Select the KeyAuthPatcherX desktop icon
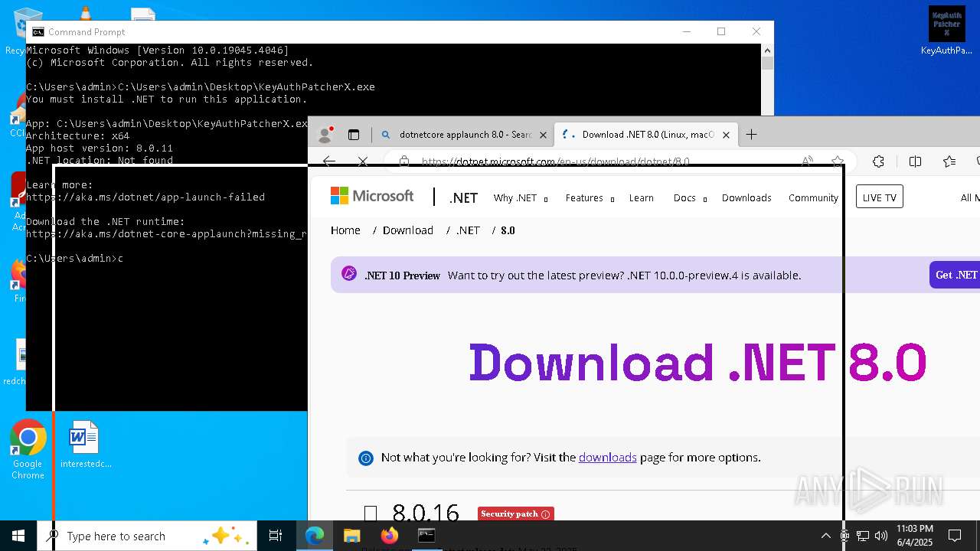The image size is (980, 551). click(x=947, y=31)
